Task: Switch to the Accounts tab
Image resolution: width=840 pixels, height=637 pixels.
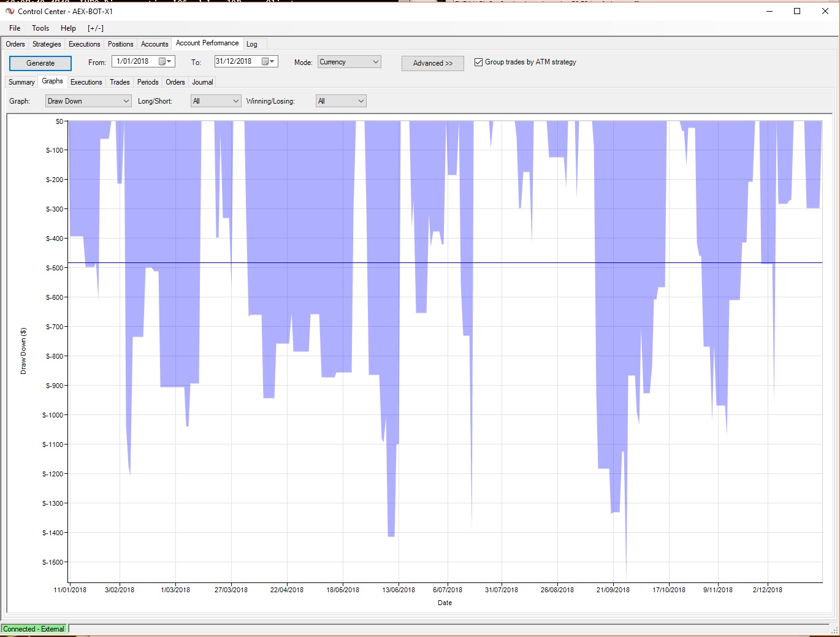Action: (x=155, y=44)
